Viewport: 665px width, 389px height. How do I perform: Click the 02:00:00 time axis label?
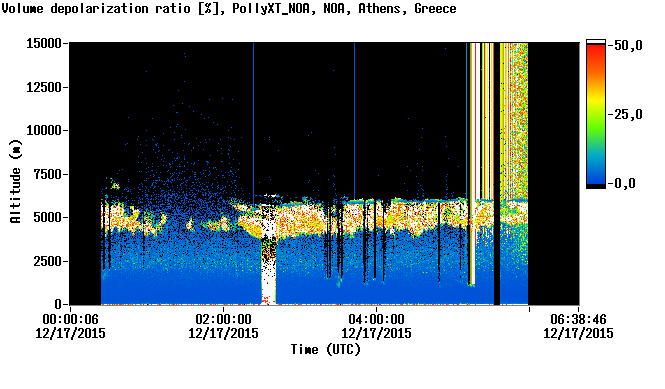point(223,319)
